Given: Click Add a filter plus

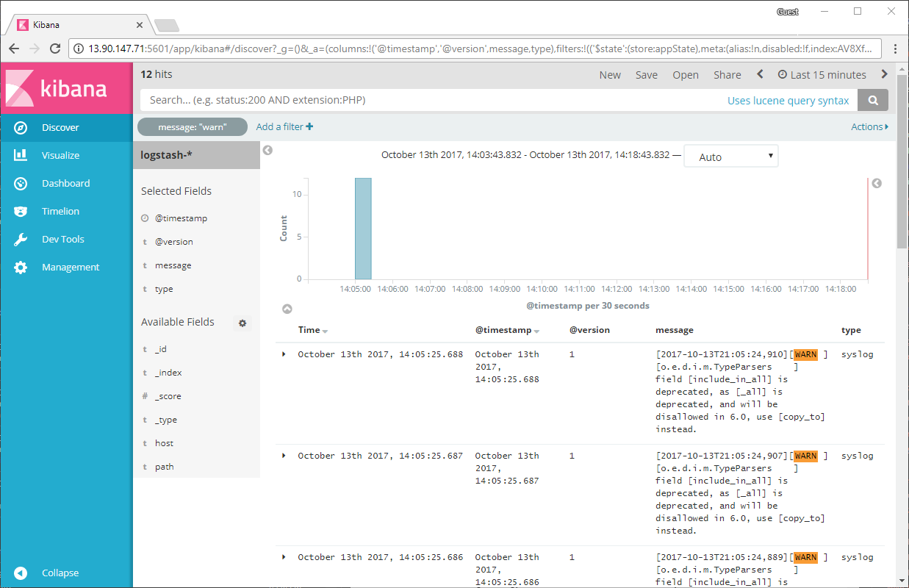Looking at the screenshot, I should 284,126.
